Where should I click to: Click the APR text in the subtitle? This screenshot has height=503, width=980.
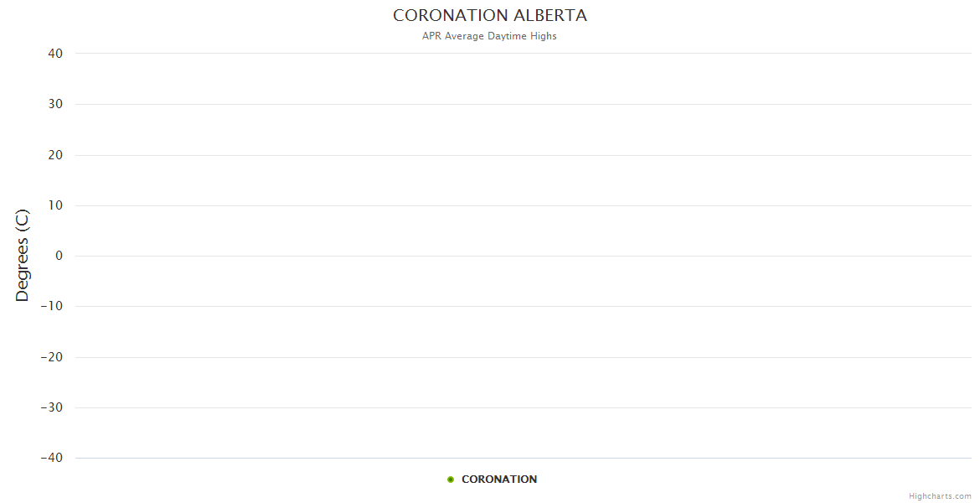(x=431, y=36)
